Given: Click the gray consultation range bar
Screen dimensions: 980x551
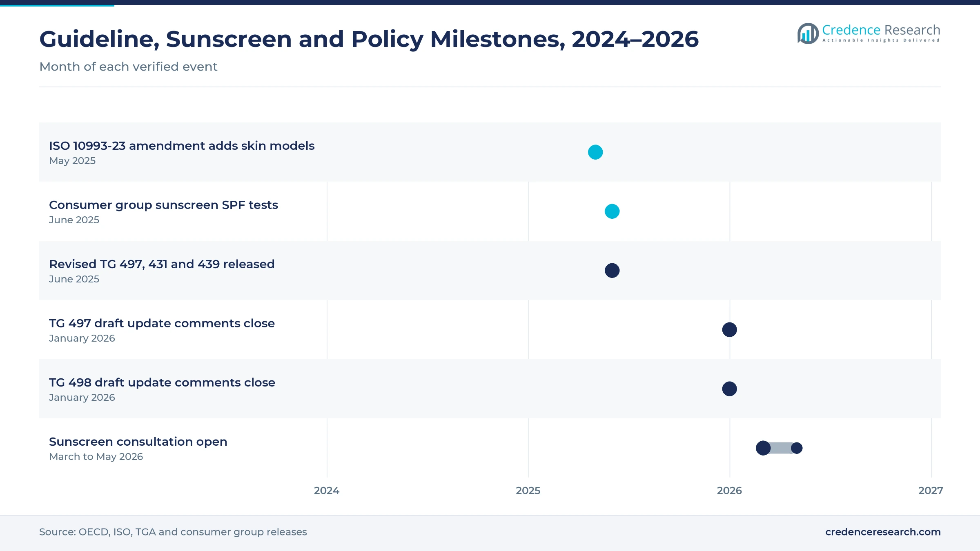Looking at the screenshot, I should 780,448.
